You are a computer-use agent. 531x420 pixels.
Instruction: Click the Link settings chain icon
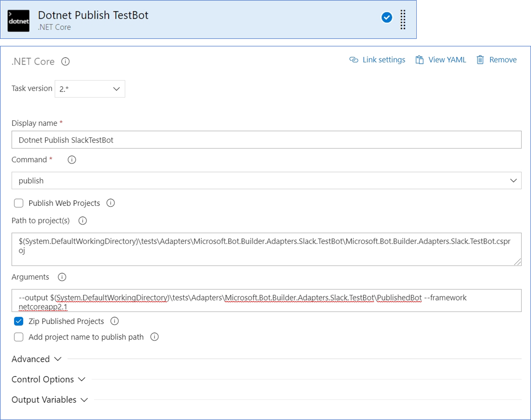pos(354,60)
